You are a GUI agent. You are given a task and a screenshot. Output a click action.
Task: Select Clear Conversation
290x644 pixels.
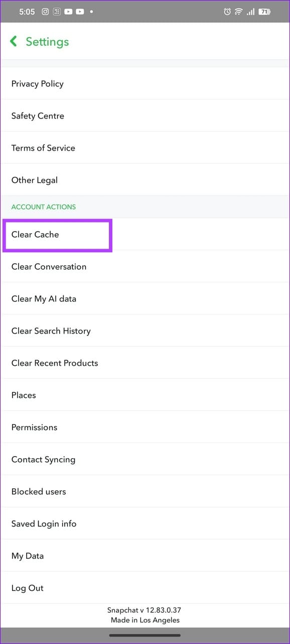(x=49, y=267)
